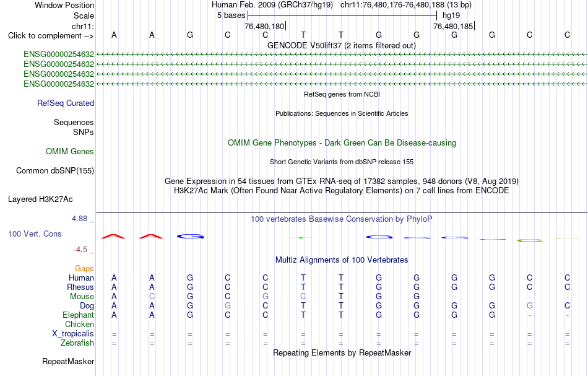Select the 'Mouse' species row label
This screenshot has width=588, height=376.
[82, 297]
